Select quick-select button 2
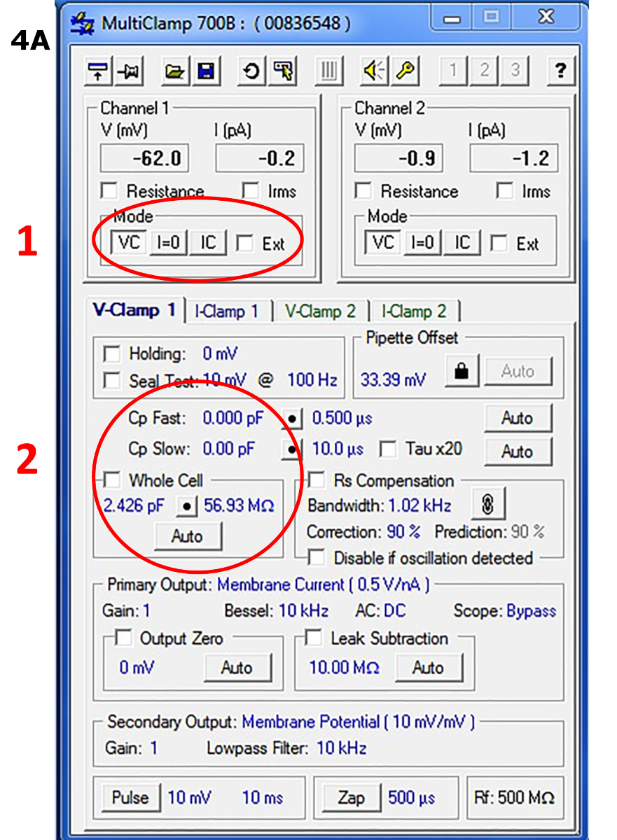 point(484,70)
